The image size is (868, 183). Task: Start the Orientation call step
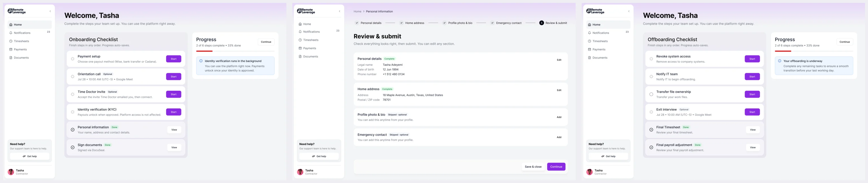174,77
